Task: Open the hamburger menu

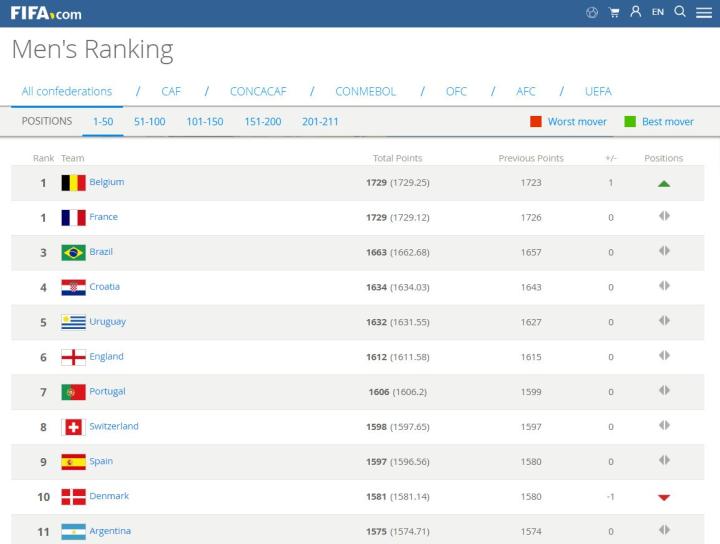Action: [704, 13]
